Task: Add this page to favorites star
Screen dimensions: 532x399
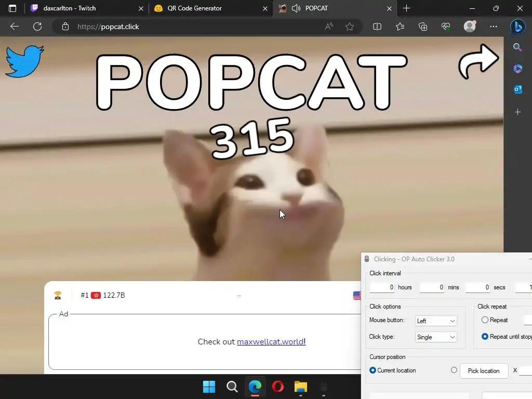Action: [350, 26]
